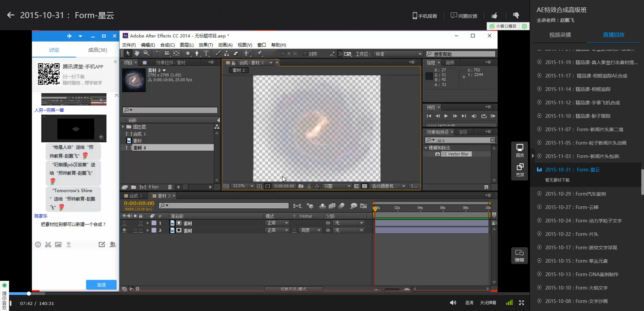Take a snapshot with the camera icon

(x=301, y=186)
